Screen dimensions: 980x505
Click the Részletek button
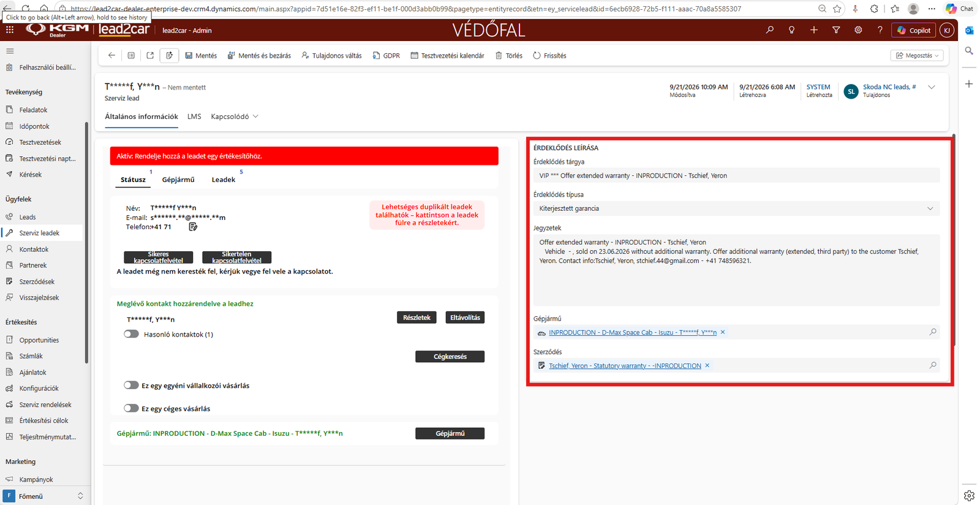coord(417,317)
